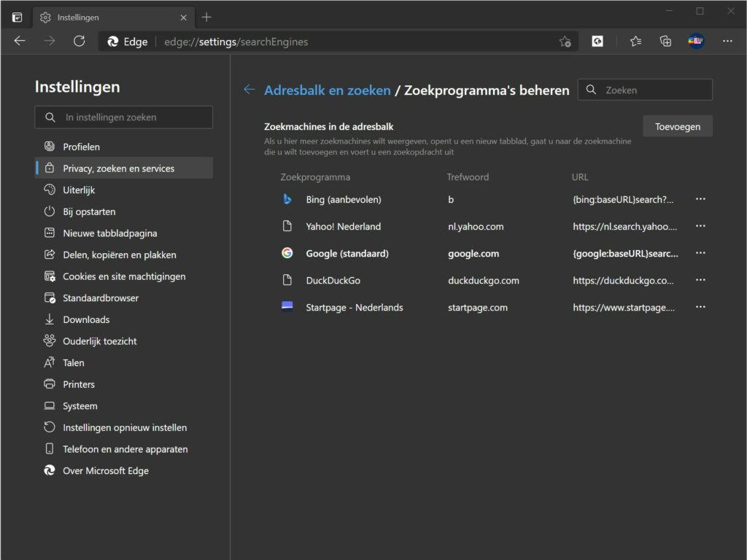
Task: Click the Google logo icon in list
Action: point(287,253)
